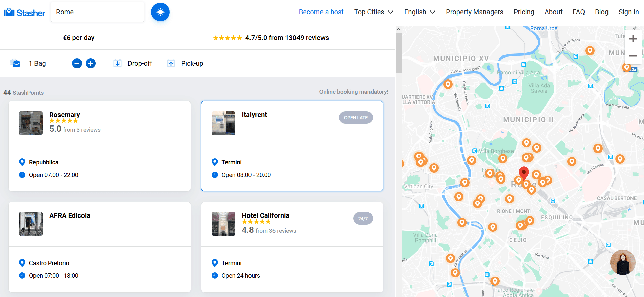Click the Italyrent location pin icon

click(x=215, y=162)
